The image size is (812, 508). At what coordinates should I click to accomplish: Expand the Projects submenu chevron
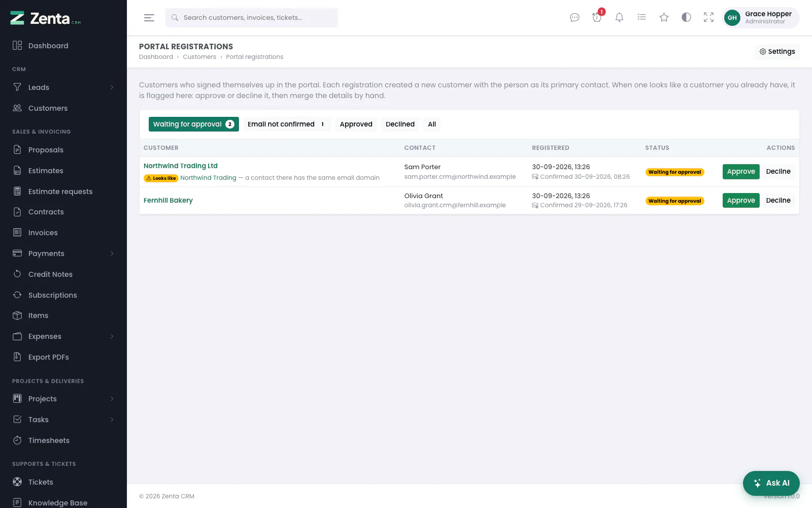pyautogui.click(x=112, y=399)
